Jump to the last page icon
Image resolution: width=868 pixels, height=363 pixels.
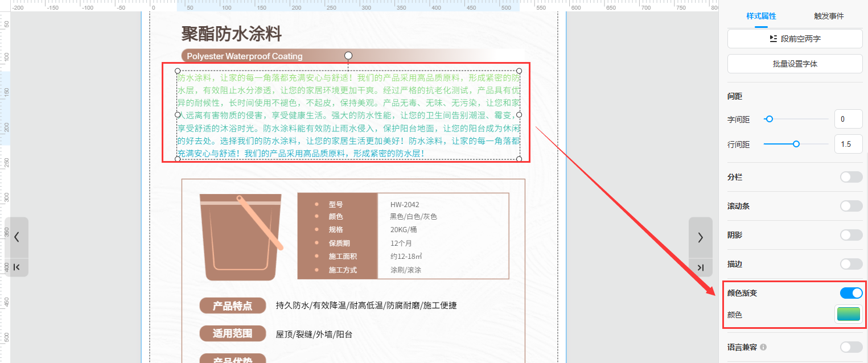point(700,268)
